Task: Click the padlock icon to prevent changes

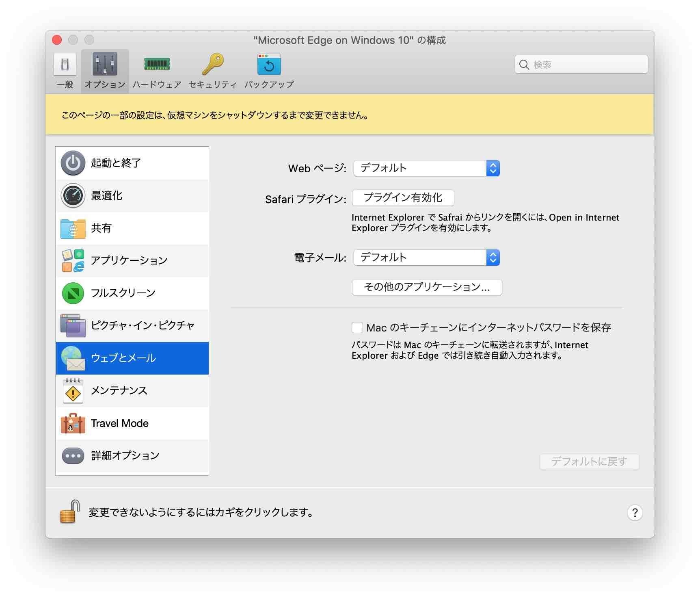Action: (70, 511)
